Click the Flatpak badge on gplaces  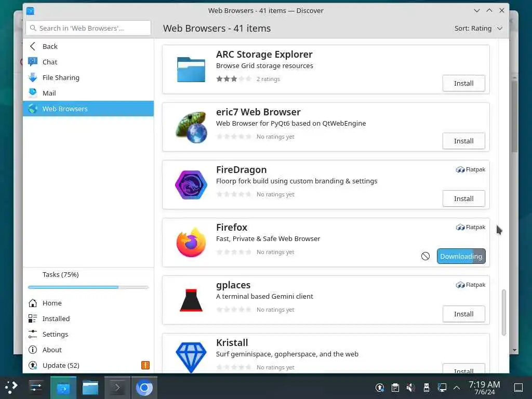[x=471, y=285]
